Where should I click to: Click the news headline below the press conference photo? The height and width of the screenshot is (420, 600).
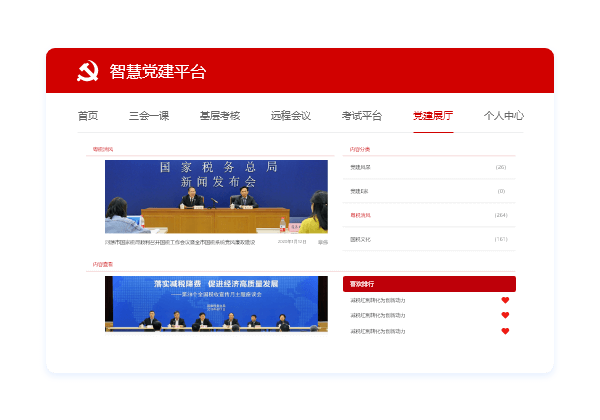click(x=181, y=241)
